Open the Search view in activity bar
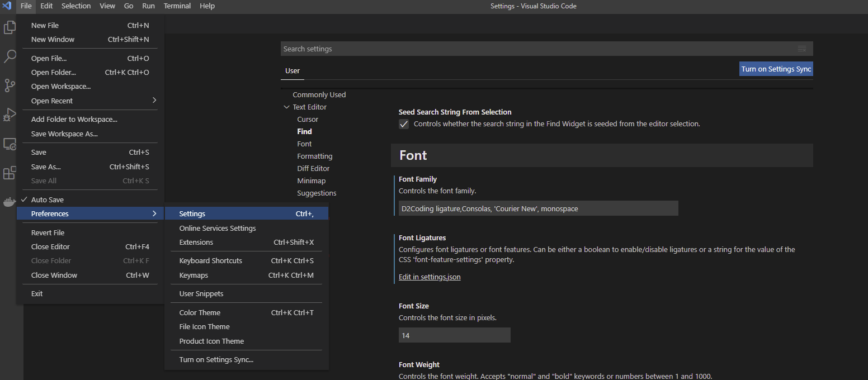868x380 pixels. pos(10,56)
